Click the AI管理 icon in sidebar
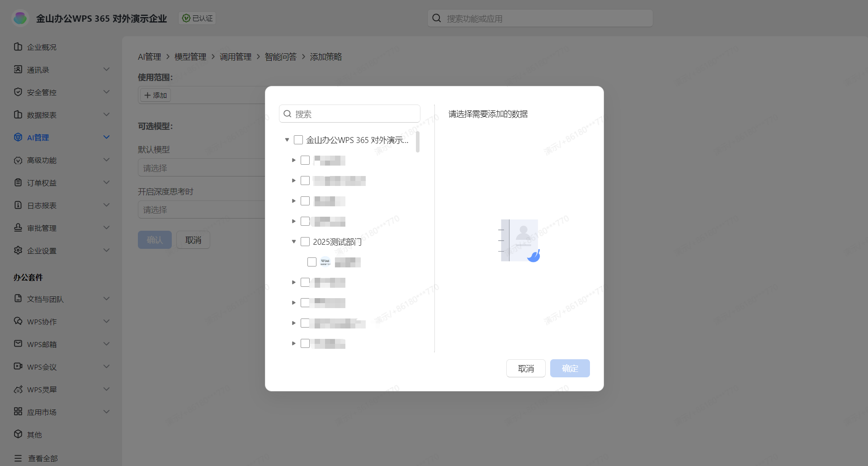 pos(18,137)
